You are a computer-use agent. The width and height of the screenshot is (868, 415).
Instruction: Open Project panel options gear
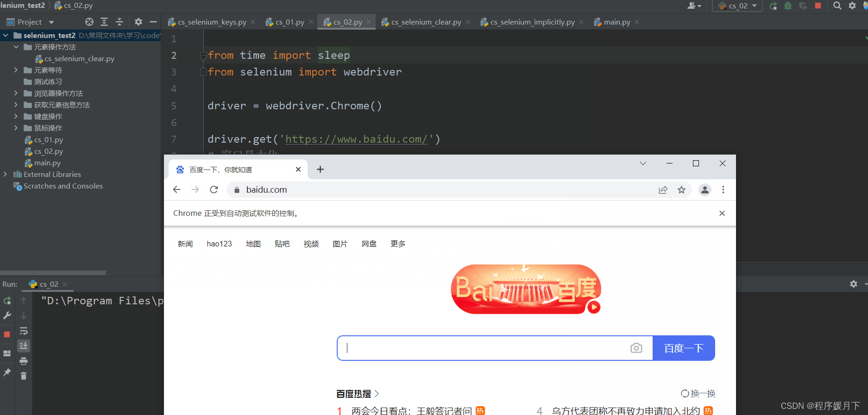138,22
